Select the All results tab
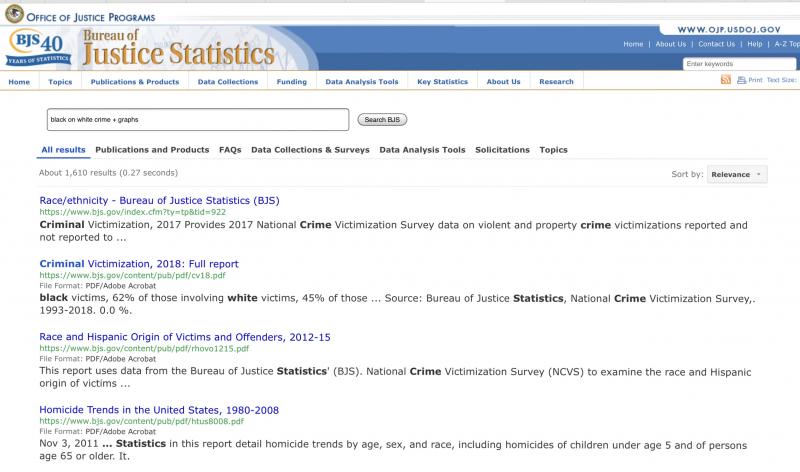Screen dimensions: 800x472 tap(63, 150)
